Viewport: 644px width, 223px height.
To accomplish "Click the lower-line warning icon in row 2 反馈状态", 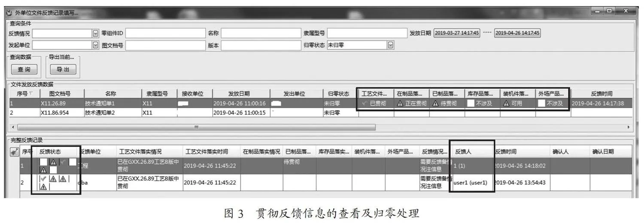I will [43, 187].
